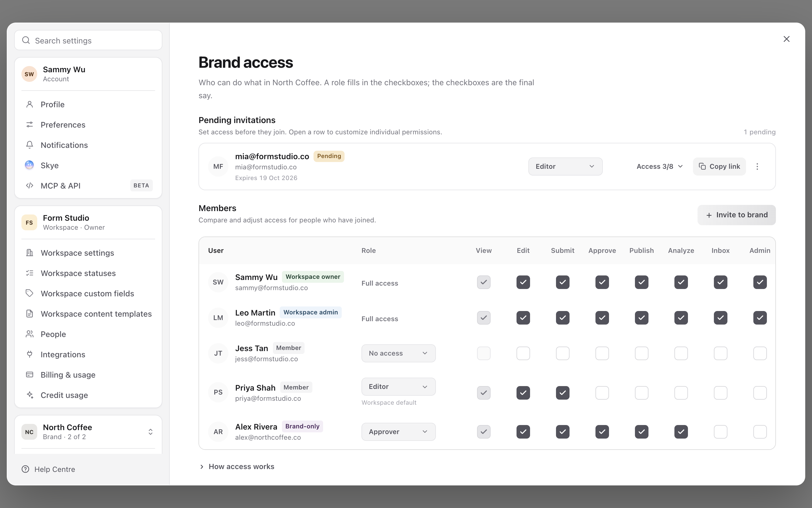Click the Invite to brand button

coord(736,215)
